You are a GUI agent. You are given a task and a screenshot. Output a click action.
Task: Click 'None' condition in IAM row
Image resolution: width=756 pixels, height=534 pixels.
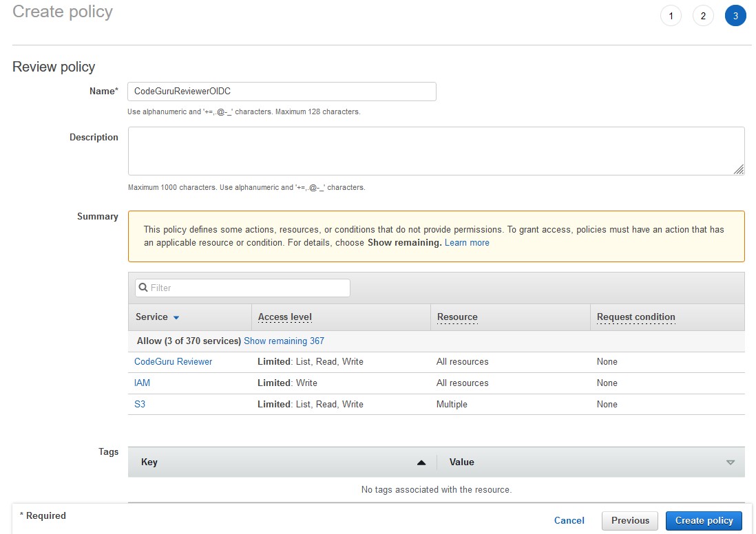(607, 383)
